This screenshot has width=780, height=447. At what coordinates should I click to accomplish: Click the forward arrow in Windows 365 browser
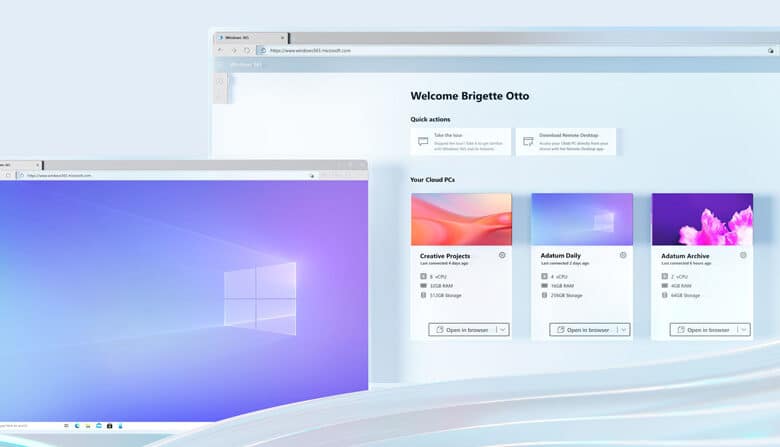[x=234, y=50]
